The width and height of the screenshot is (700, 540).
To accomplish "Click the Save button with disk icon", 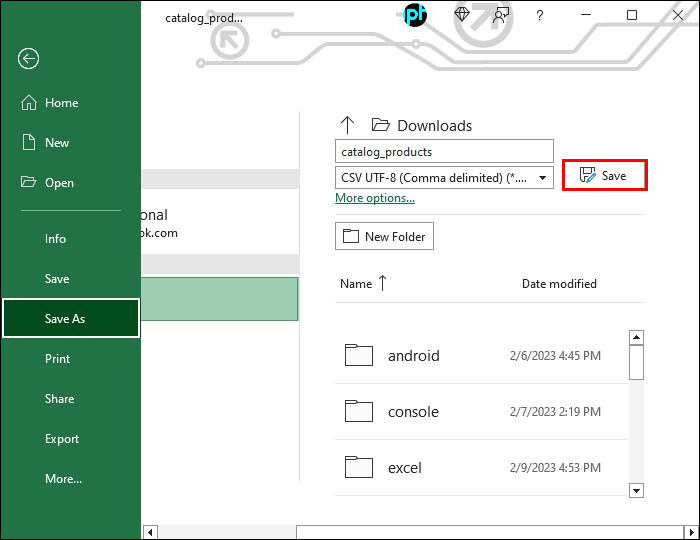I will [604, 175].
